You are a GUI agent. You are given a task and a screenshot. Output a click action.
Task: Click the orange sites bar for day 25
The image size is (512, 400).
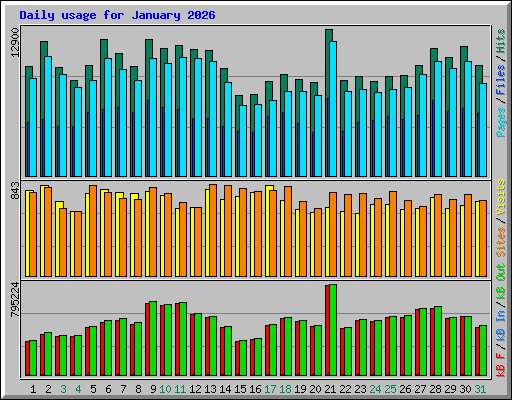click(393, 234)
